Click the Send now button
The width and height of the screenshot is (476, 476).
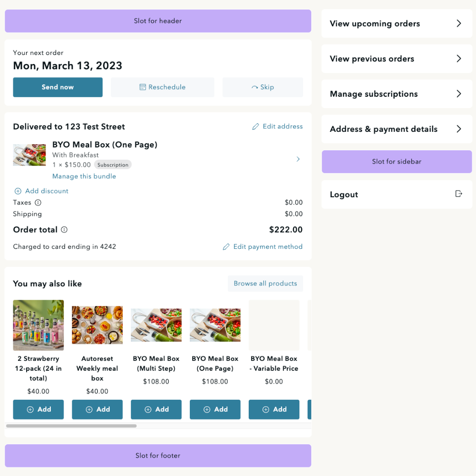point(57,87)
